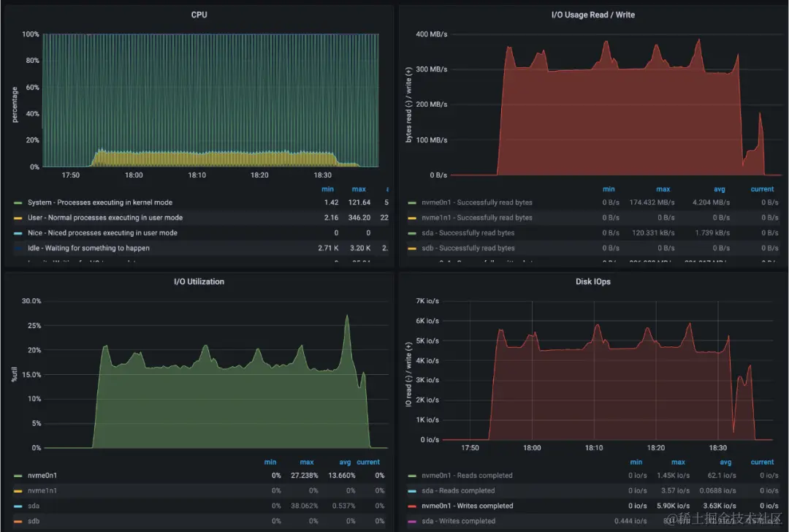789x532 pixels.
Task: Sort I/O Usage legend by current column
Action: (x=762, y=189)
